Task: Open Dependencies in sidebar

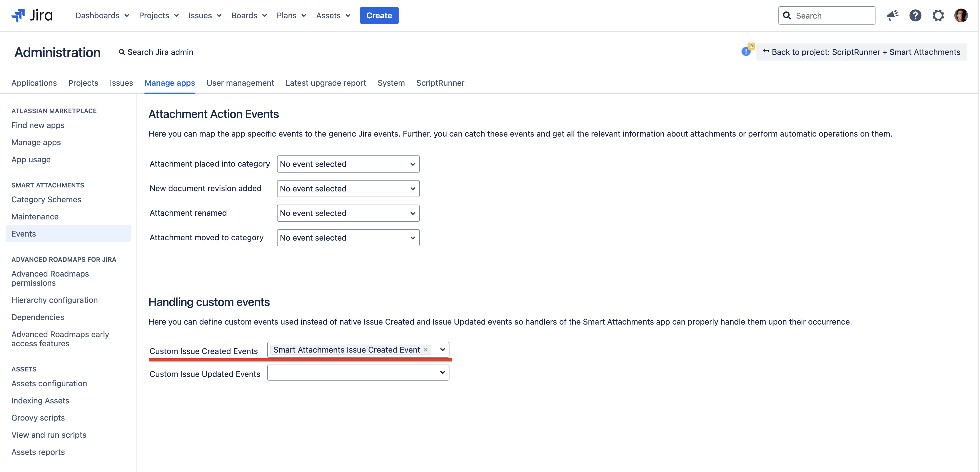Action: (38, 317)
